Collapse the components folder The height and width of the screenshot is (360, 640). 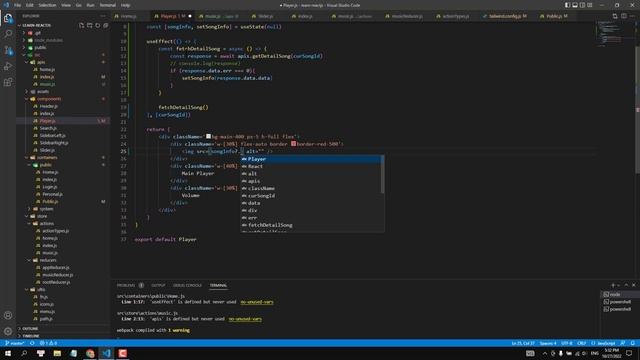coord(49,99)
